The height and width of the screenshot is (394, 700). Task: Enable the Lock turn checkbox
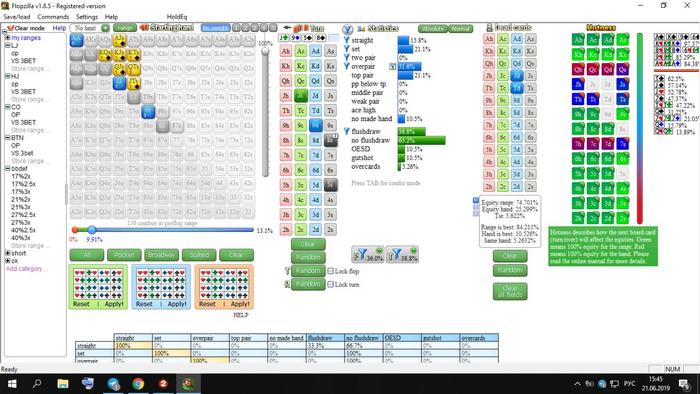coord(330,284)
